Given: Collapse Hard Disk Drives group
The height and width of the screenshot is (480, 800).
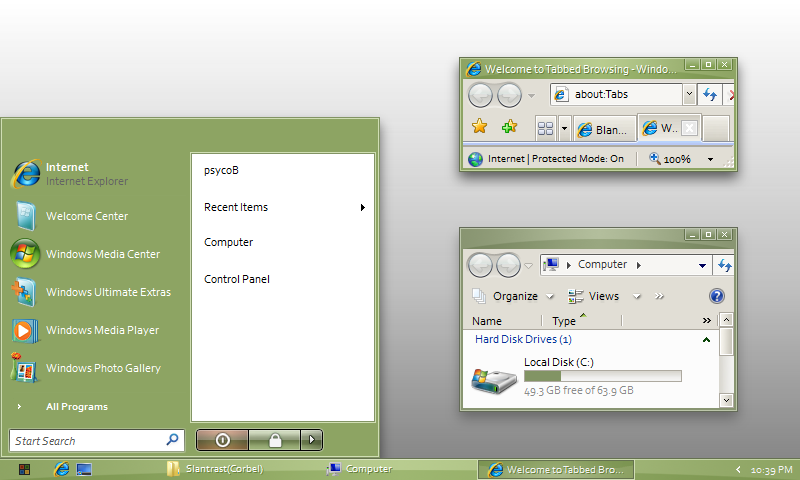Looking at the screenshot, I should click(x=706, y=340).
